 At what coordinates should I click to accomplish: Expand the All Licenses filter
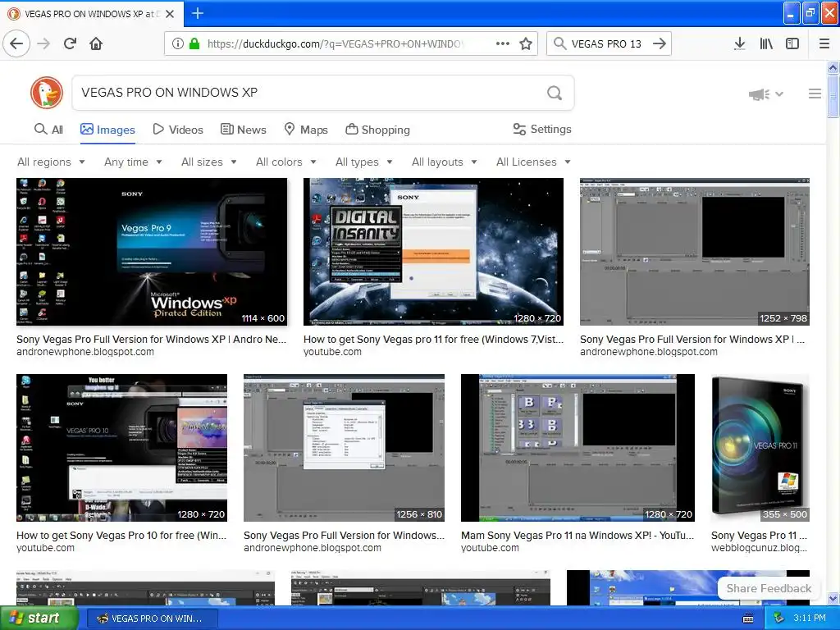(533, 162)
